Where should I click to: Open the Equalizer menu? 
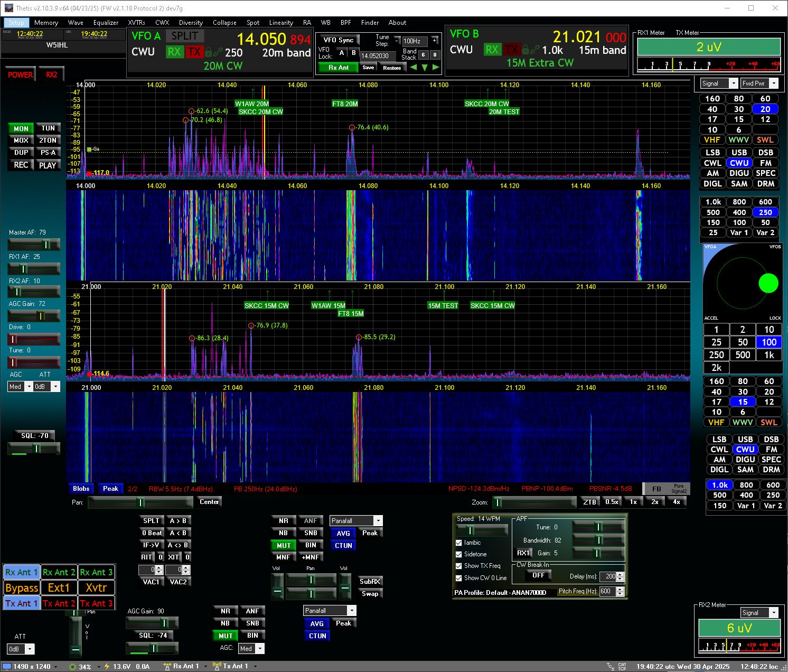106,23
